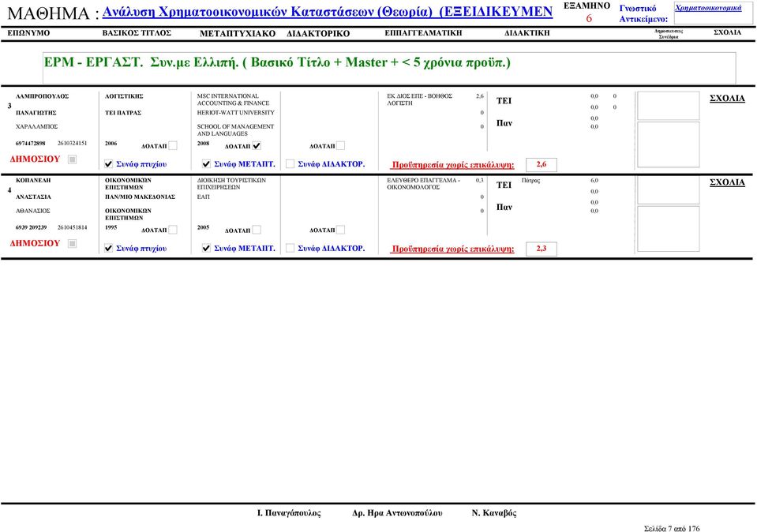757x532 pixels.
Task: Click the ΒΑΣΙΚΟΣ ΤΙΤΛΟΣ column header
Action: coord(137,33)
